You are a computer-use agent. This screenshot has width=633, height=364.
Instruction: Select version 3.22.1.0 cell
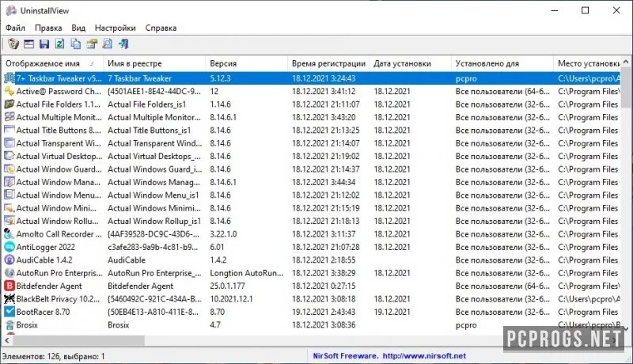click(223, 234)
